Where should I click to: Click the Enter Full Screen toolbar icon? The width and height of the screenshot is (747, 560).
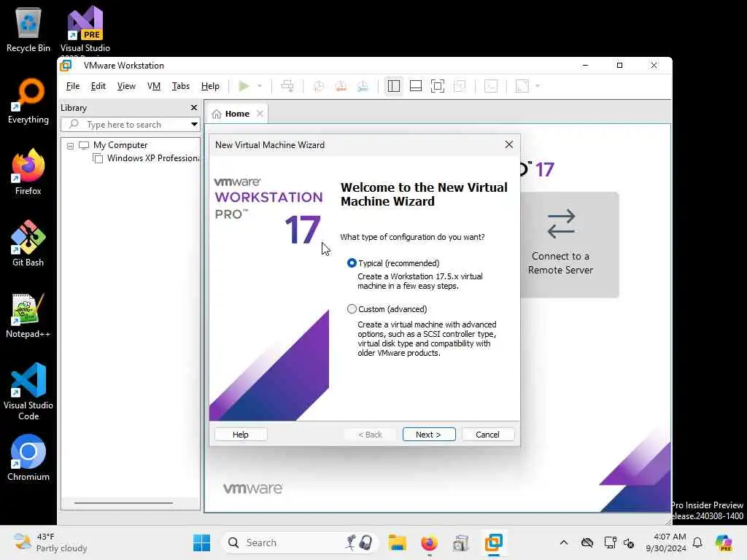438,86
